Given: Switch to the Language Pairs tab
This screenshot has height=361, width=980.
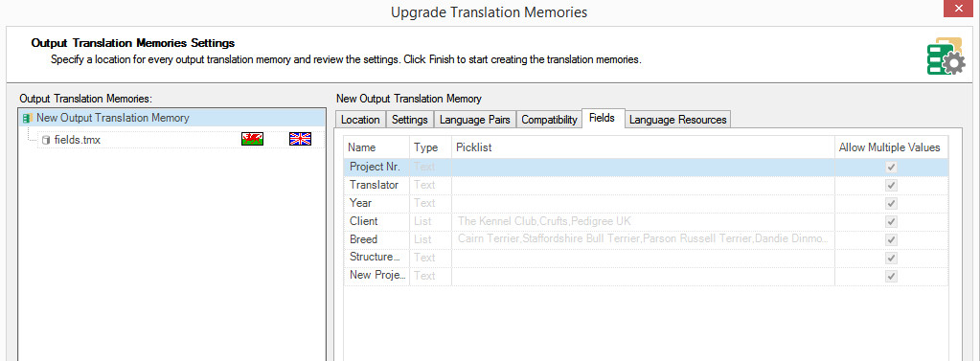Looking at the screenshot, I should (475, 120).
